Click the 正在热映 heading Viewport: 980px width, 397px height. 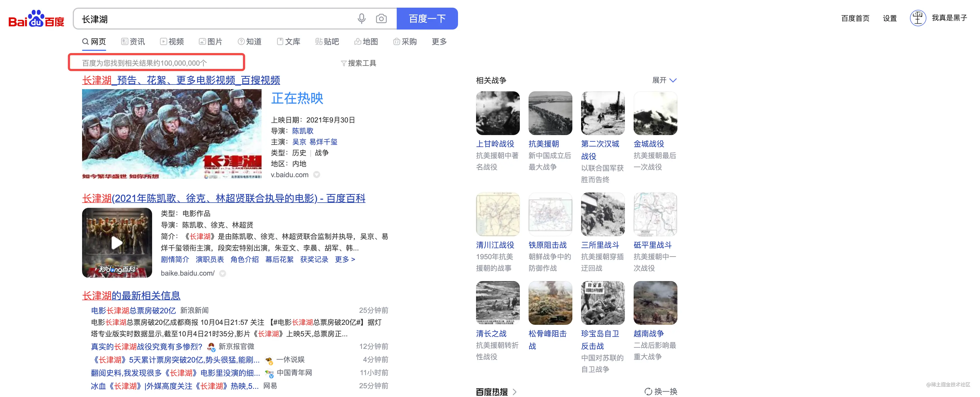(x=297, y=98)
